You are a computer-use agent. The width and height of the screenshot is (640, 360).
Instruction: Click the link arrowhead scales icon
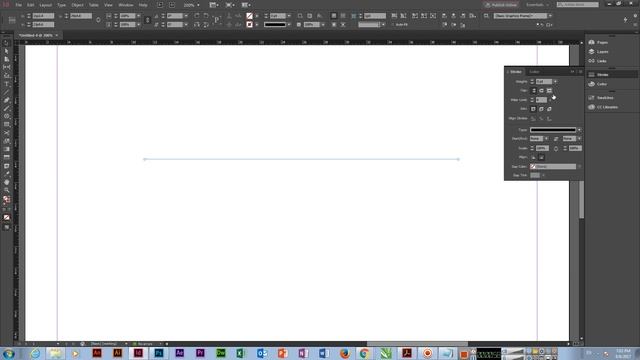point(556,149)
